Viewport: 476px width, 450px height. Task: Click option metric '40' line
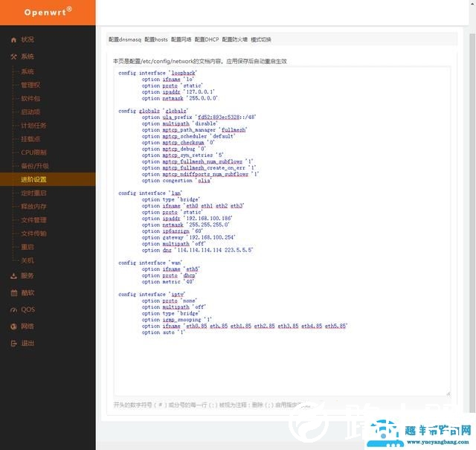coord(168,282)
